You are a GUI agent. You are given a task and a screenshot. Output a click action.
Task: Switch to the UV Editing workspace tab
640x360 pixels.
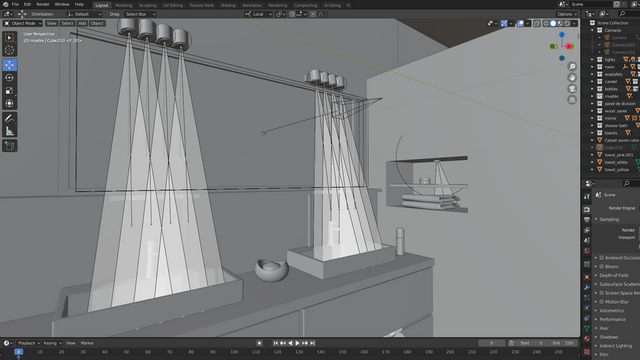click(173, 5)
